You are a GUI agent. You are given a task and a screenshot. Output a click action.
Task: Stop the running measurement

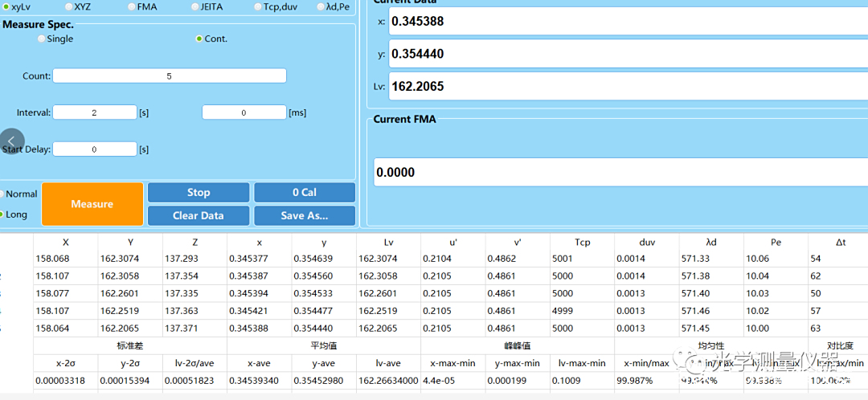tap(199, 193)
